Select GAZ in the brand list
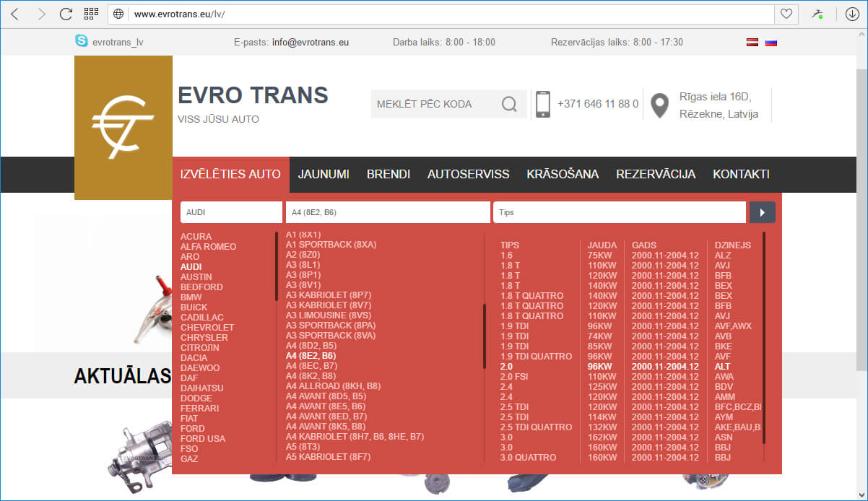868x501 pixels. point(189,458)
